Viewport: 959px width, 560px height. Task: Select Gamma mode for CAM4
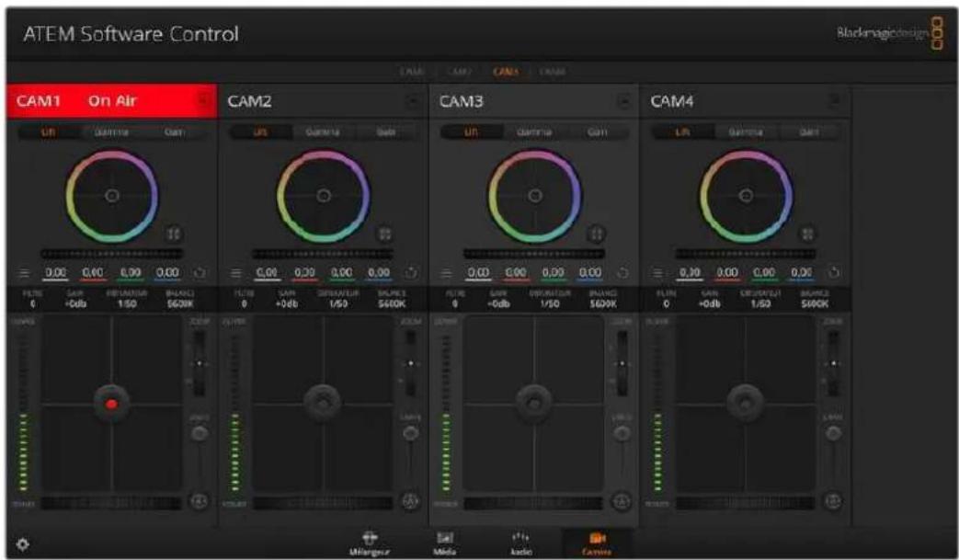746,132
